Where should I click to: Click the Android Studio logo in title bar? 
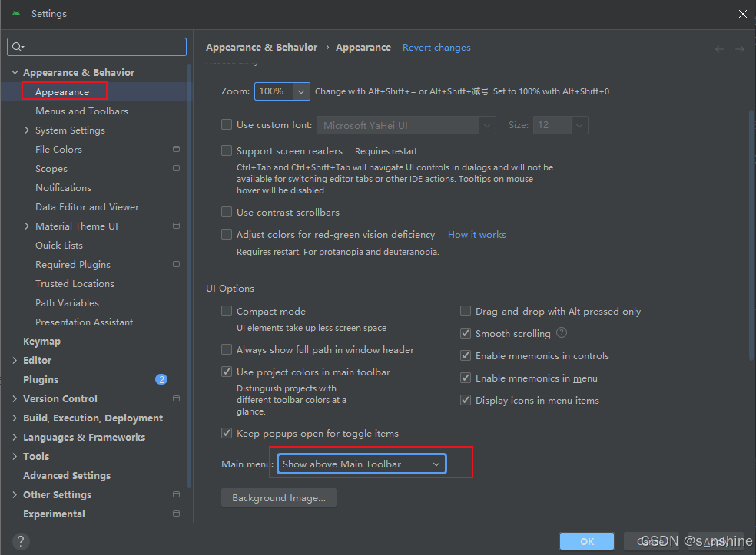click(x=16, y=14)
